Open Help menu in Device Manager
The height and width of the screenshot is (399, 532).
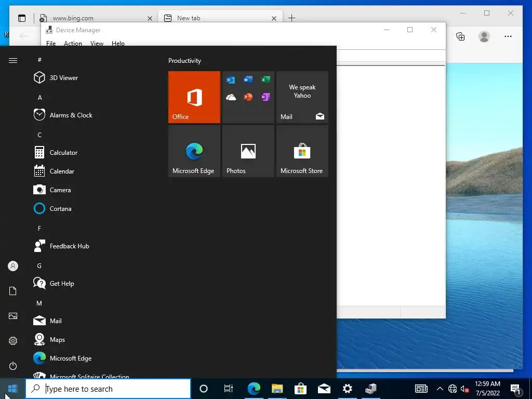(x=118, y=43)
